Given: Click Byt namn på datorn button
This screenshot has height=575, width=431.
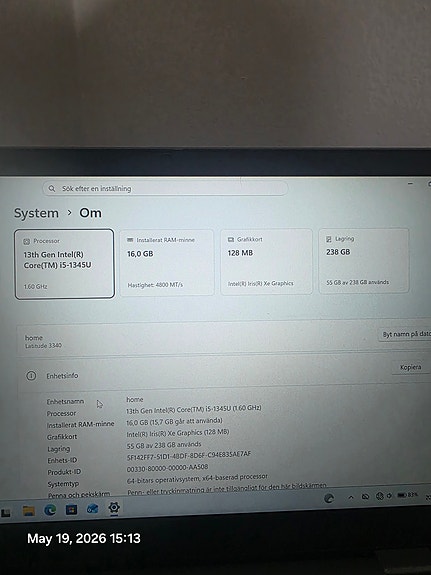Looking at the screenshot, I should [x=405, y=334].
